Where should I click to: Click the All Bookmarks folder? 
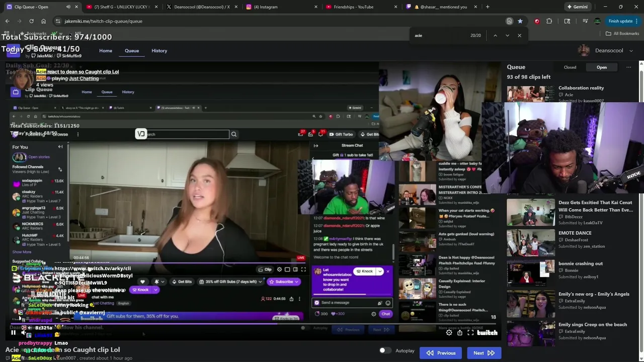pos(622,33)
